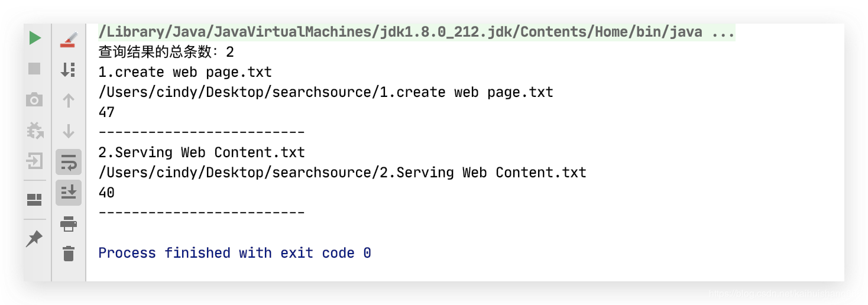The height and width of the screenshot is (305, 868).
Task: Click the 2.Serving Web Content.txt full path line
Action: coord(342,173)
